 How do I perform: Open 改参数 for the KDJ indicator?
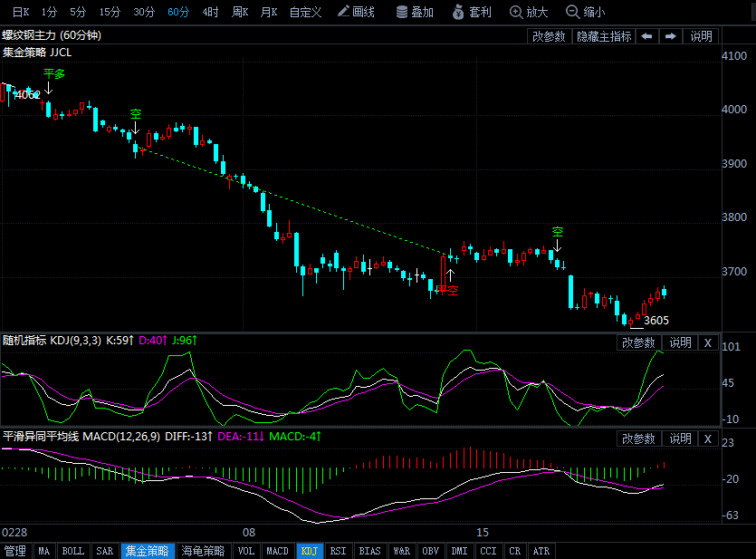[x=638, y=342]
